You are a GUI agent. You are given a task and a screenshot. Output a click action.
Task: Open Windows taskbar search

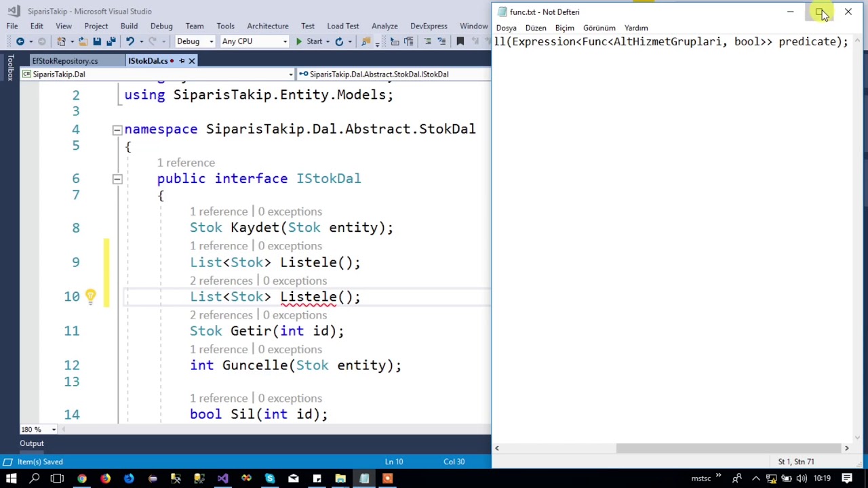(x=35, y=479)
